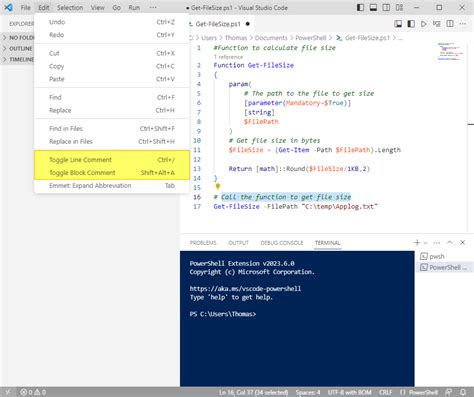Choose Find in Files

click(x=112, y=128)
